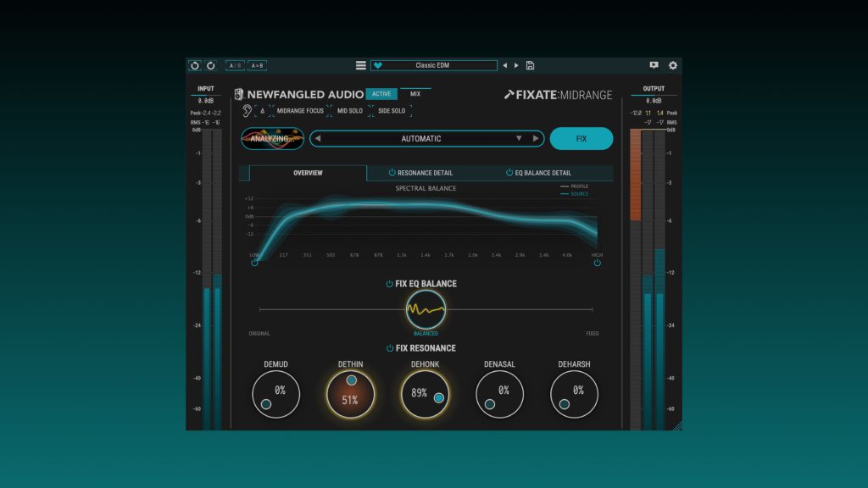Click the DEMUD knob
The width and height of the screenshot is (868, 488).
coord(275,394)
